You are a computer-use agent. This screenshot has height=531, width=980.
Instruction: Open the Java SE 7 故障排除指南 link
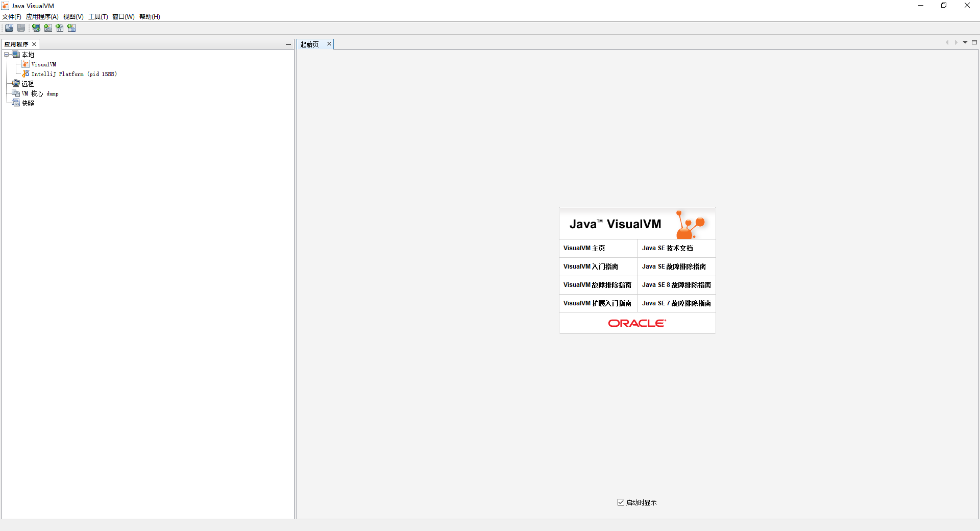(x=677, y=303)
